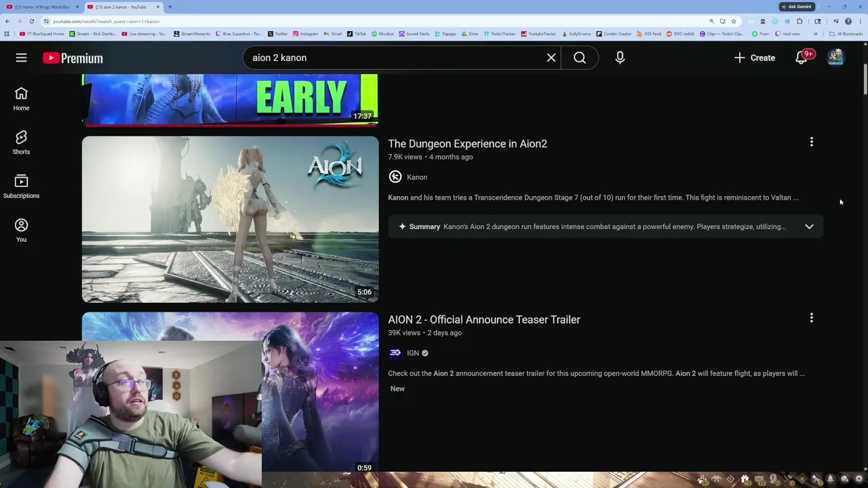Open the You page in the sidebar
This screenshot has width=868, height=488.
21,230
